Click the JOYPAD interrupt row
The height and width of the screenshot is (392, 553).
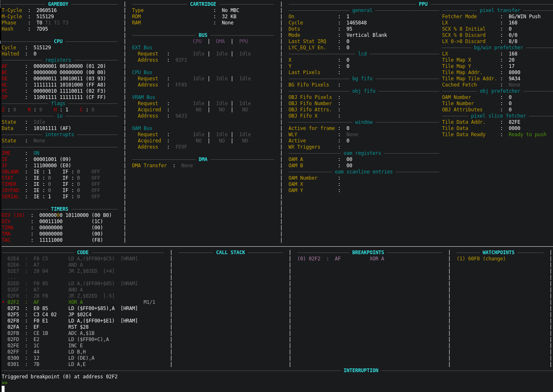[51, 190]
